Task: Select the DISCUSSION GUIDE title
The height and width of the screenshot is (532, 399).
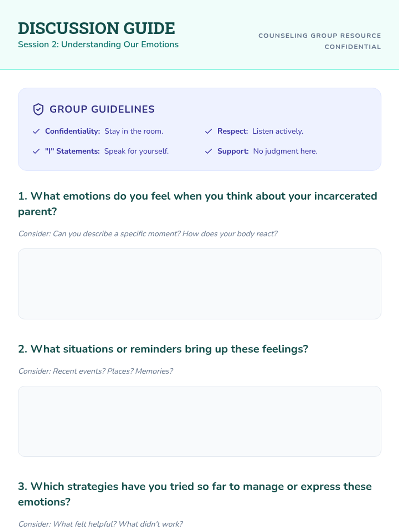Action: (x=96, y=28)
